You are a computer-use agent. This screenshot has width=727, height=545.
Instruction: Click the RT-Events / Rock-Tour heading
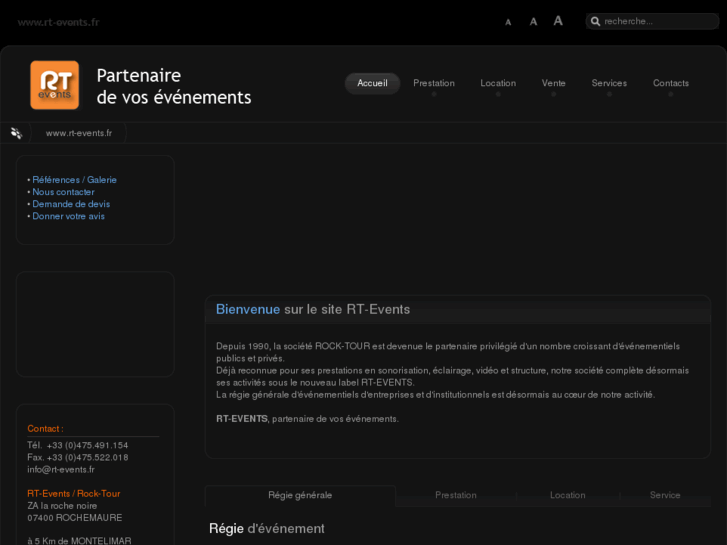pos(74,494)
